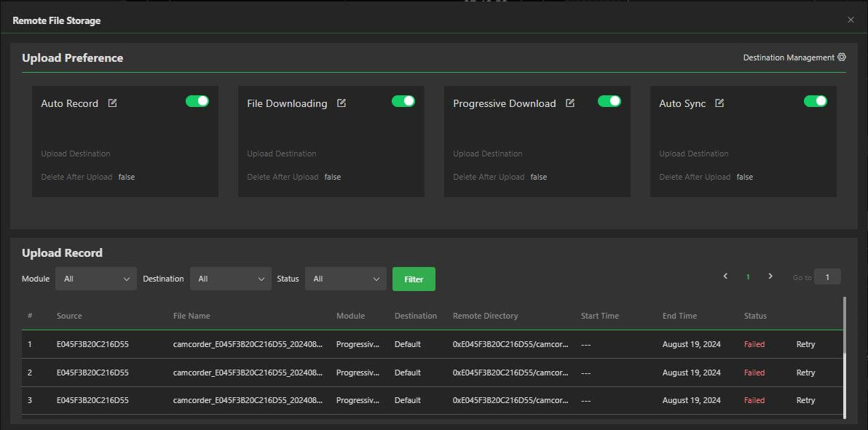The image size is (868, 430).
Task: Go to next page with right arrow
Action: tap(770, 276)
